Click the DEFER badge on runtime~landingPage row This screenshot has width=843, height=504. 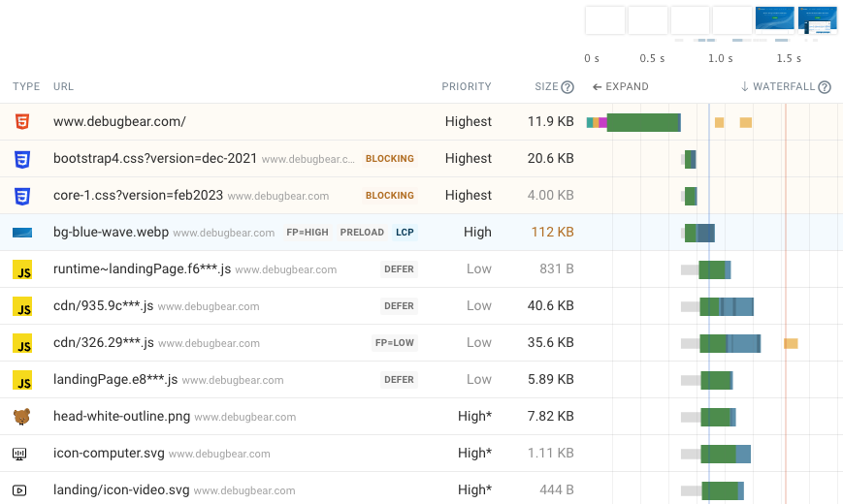pos(399,269)
